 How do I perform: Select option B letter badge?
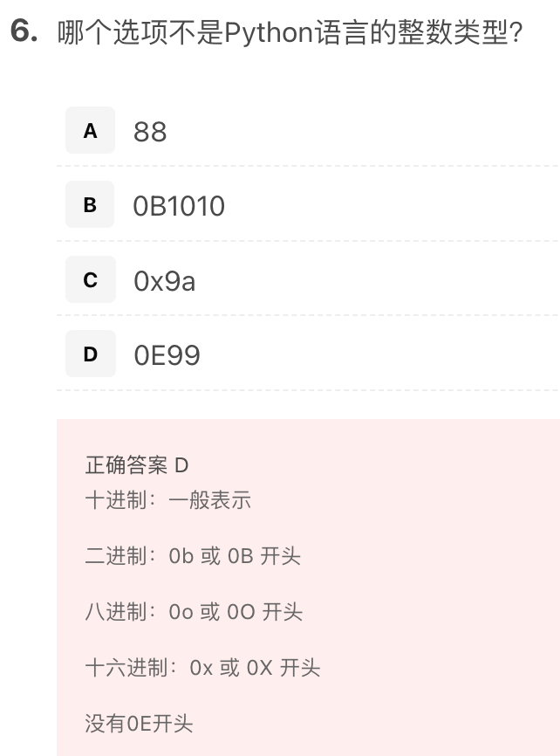[90, 205]
